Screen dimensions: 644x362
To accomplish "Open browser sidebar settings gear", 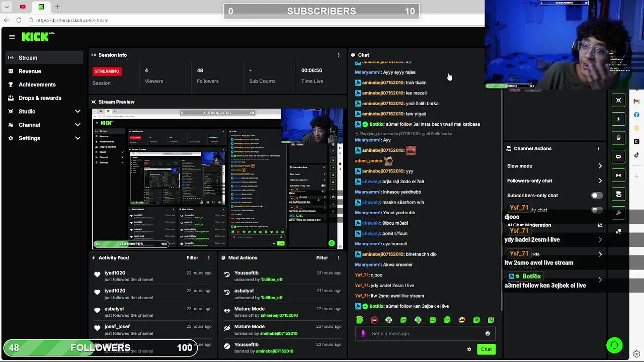I will [636, 354].
